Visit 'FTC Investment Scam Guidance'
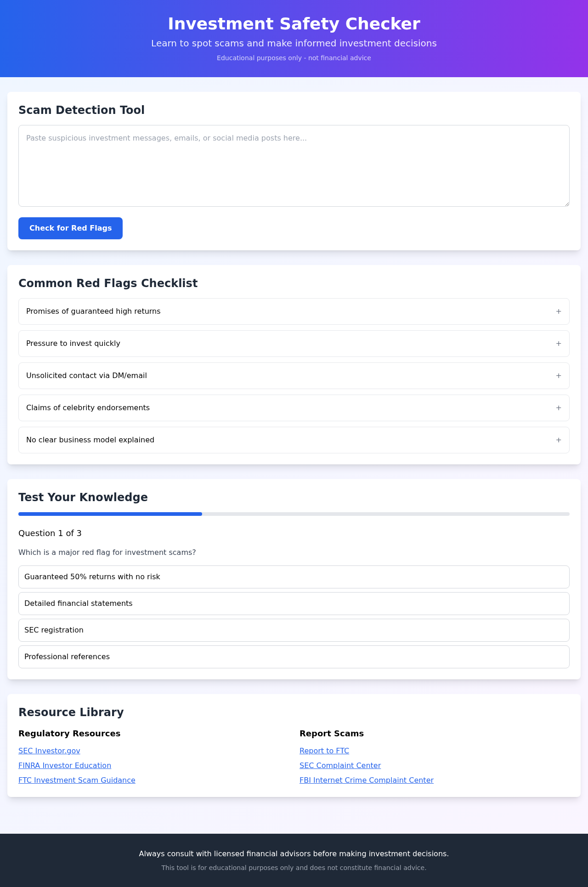Viewport: 588px width, 887px height. (77, 780)
